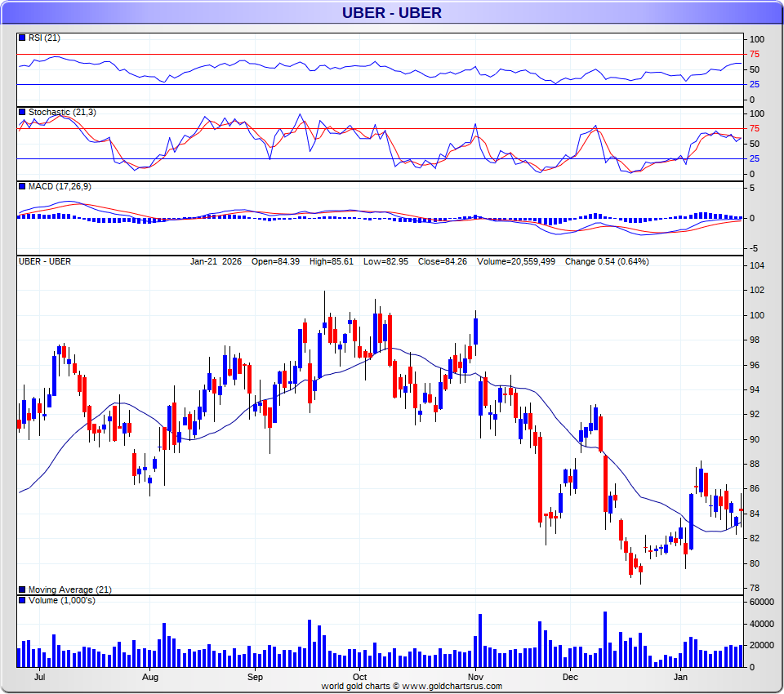Select the MACD (17,26,9) label

pos(60,186)
